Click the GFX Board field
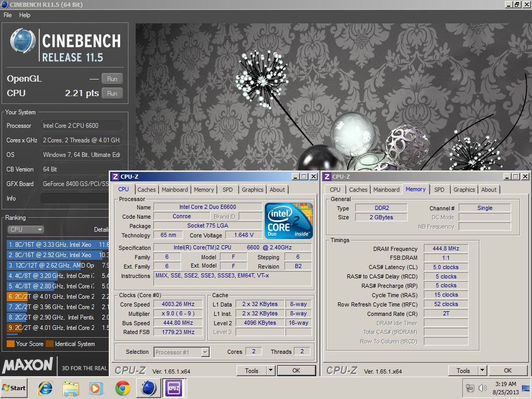Image resolution: width=532 pixels, height=399 pixels. coord(75,184)
